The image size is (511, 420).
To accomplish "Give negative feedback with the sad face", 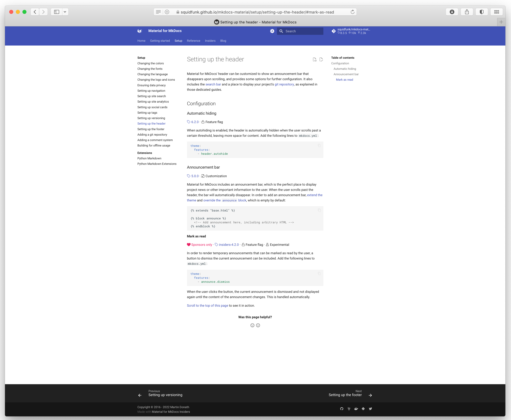I will click(258, 325).
